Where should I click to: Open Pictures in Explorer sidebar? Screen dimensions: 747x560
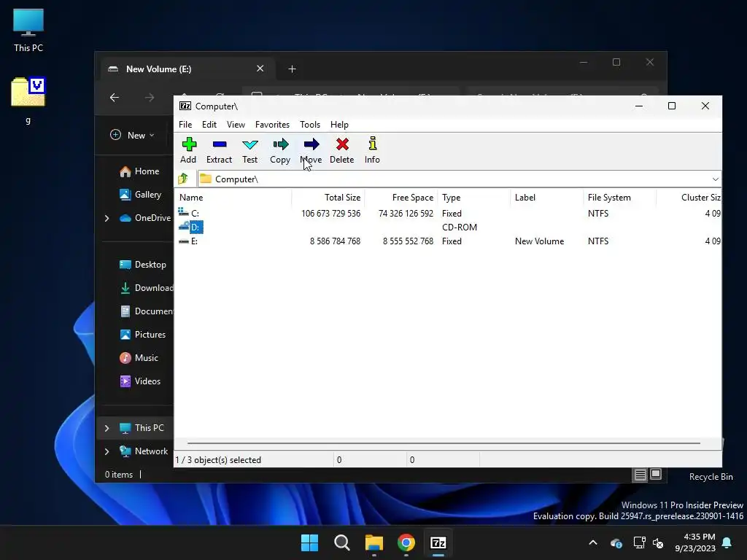(x=143, y=334)
